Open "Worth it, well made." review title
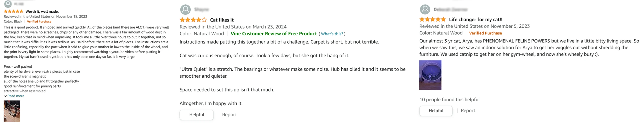644x125 pixels. click(42, 11)
